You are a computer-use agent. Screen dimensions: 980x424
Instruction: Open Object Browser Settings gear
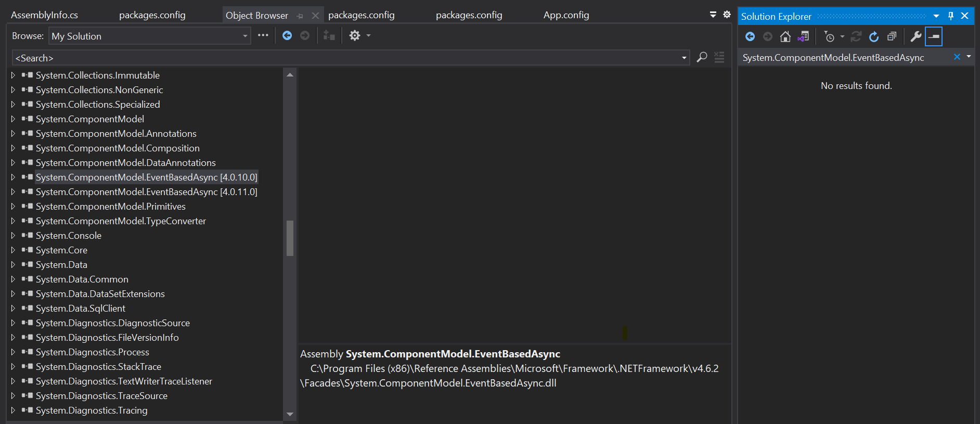tap(355, 35)
